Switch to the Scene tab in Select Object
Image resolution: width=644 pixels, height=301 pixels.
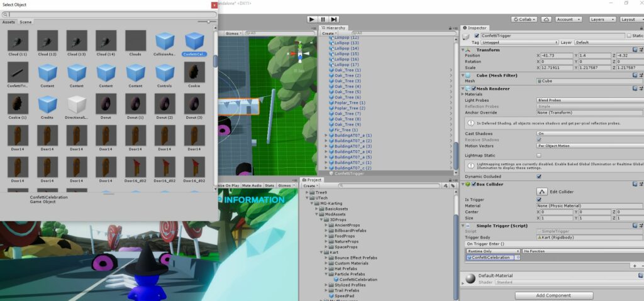(26, 22)
